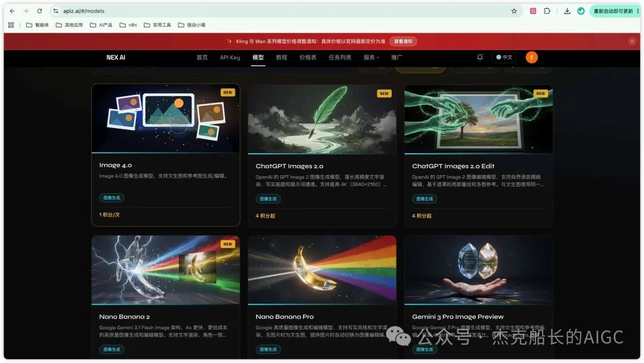The image size is (644, 363).
Task: Open the API Key nav item
Action: click(230, 57)
